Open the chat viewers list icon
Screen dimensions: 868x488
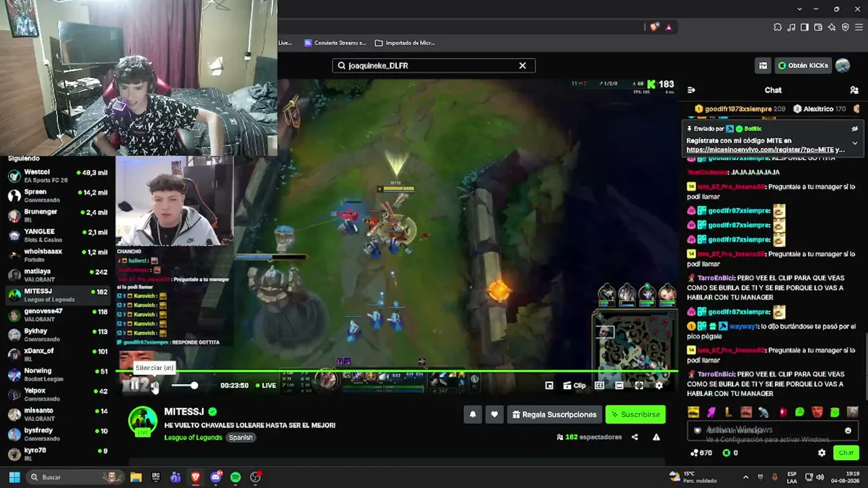pos(854,90)
